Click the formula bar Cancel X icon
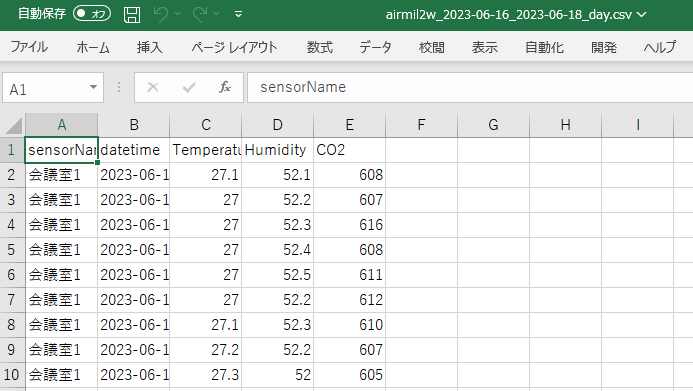The image size is (693, 391). pyautogui.click(x=153, y=87)
